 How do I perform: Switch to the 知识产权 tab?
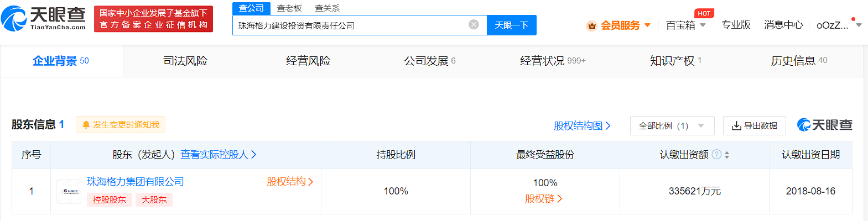pos(675,61)
